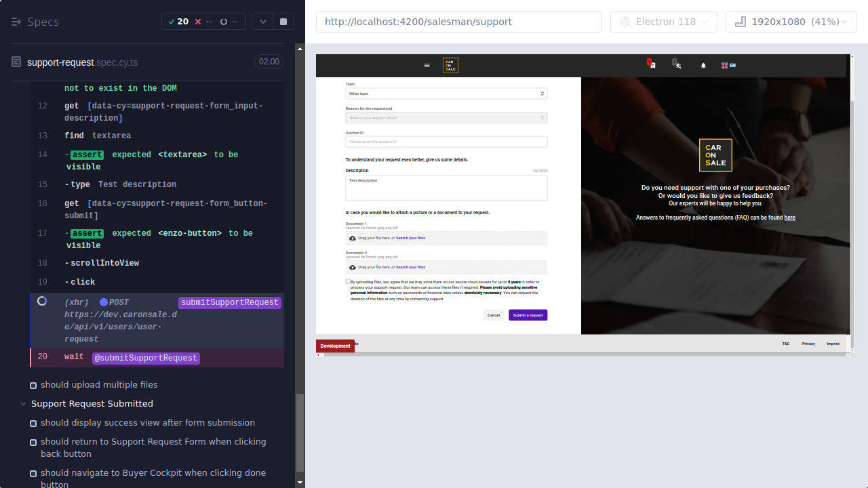The height and width of the screenshot is (488, 868).
Task: Collapse the Support Request Submitted test group
Action: click(x=22, y=403)
